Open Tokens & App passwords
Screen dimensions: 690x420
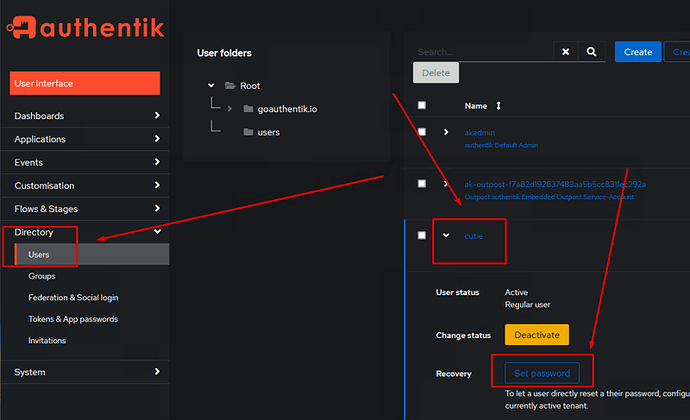tap(73, 319)
